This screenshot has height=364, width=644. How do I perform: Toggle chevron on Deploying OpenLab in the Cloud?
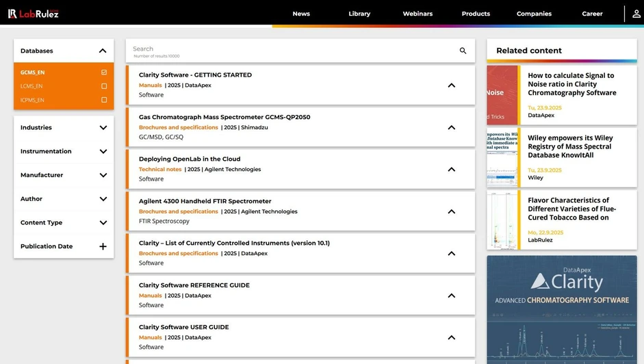pos(451,170)
